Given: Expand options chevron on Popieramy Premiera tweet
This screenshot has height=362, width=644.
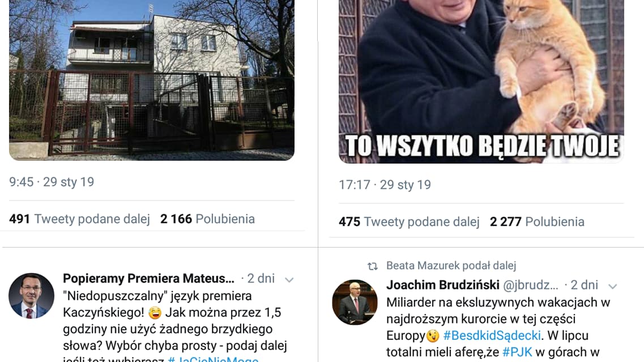Looking at the screenshot, I should click(x=289, y=280).
